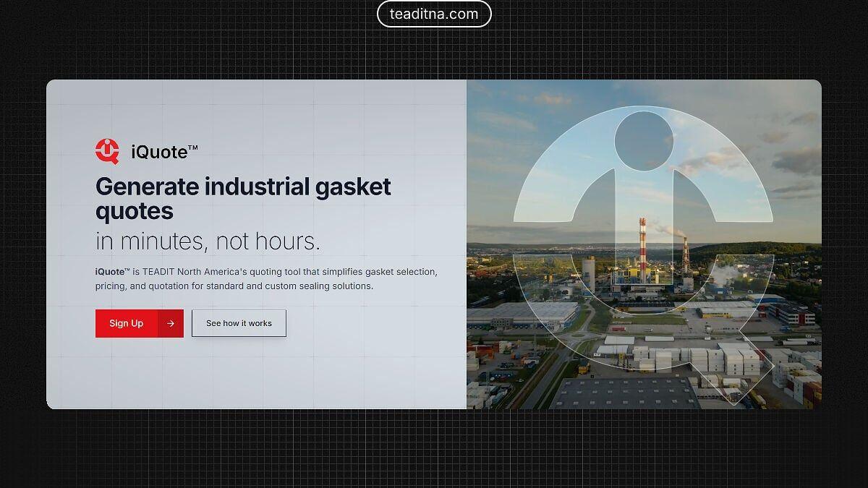The image size is (868, 488).
Task: Click the aerial factory photo
Action: point(644,244)
